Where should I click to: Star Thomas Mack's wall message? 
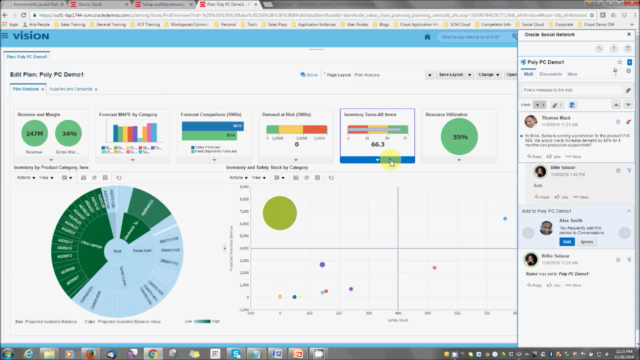coord(618,122)
